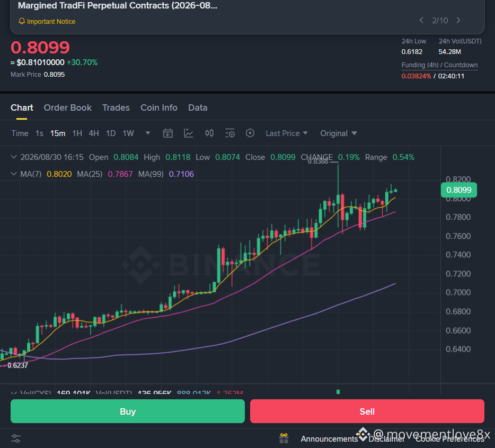Click the green Buy button
The image size is (495, 448).
(x=128, y=411)
